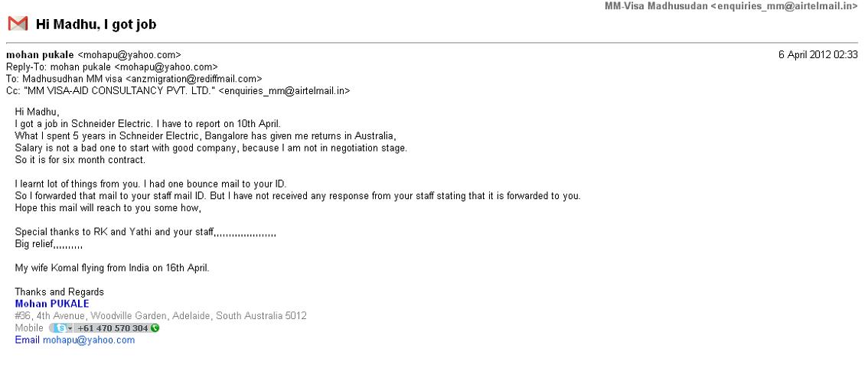Click the Cc address enquiries_mm@airtelmail.in
This screenshot has width=868, height=365.
pos(284,91)
